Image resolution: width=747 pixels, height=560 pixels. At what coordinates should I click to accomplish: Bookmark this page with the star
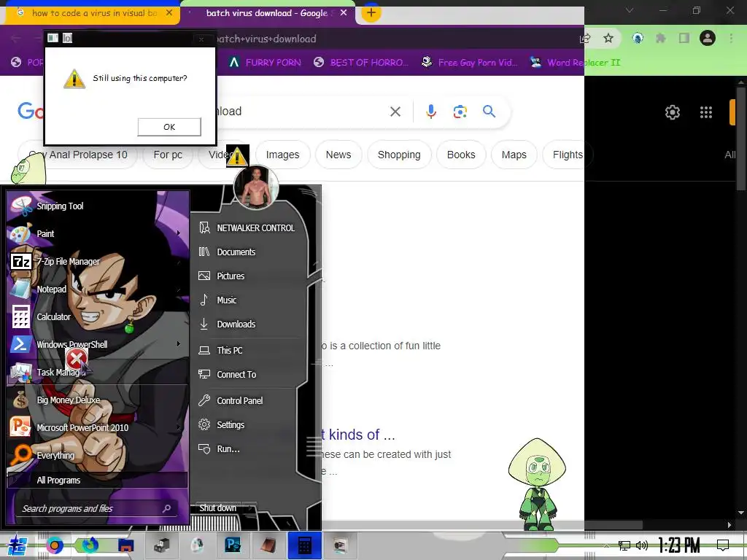(608, 38)
